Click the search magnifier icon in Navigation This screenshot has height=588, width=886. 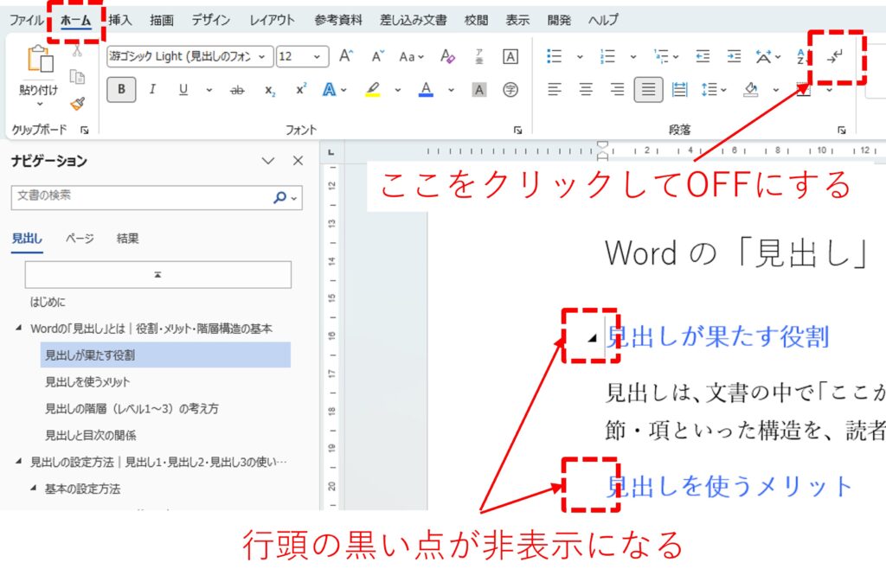coord(279,197)
